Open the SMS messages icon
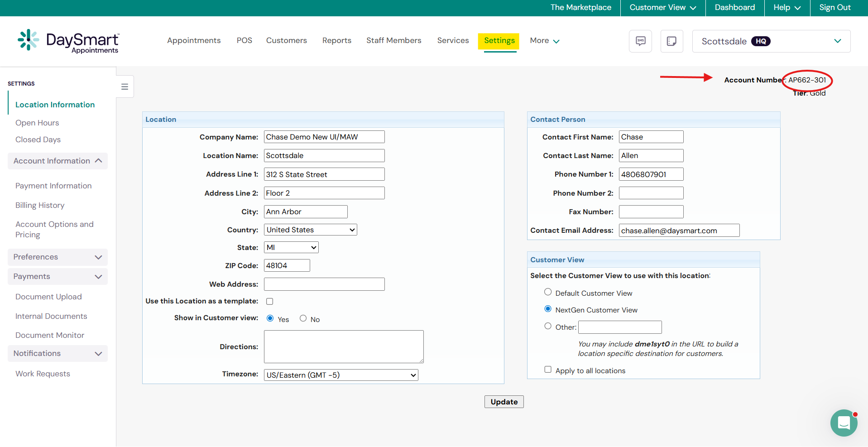The image size is (868, 447). 640,41
